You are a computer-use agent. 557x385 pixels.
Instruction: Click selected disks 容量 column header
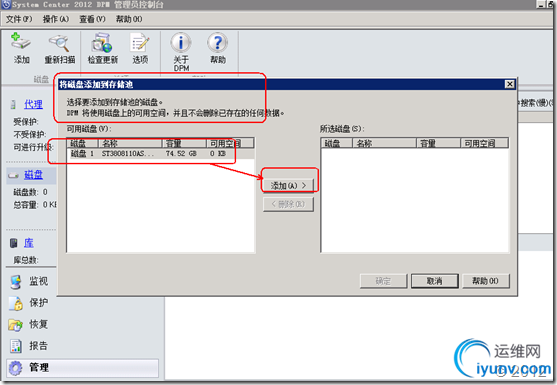[439, 143]
